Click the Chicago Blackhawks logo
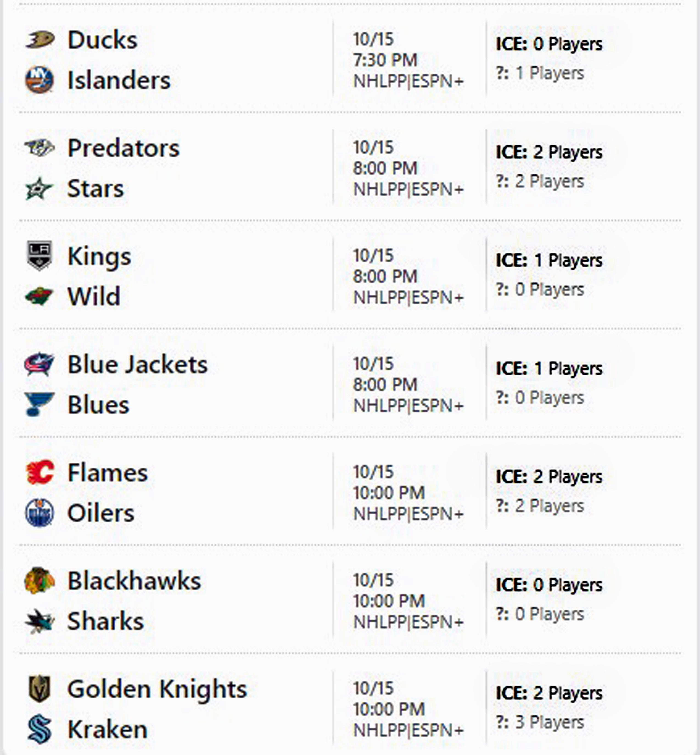 40,581
